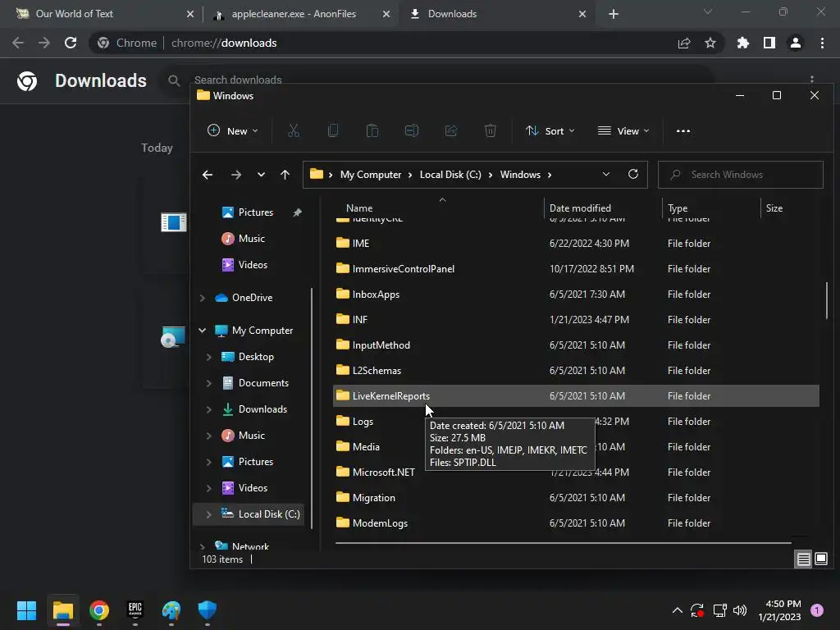Open Chrome profile avatar icon
The image size is (840, 630).
[796, 43]
